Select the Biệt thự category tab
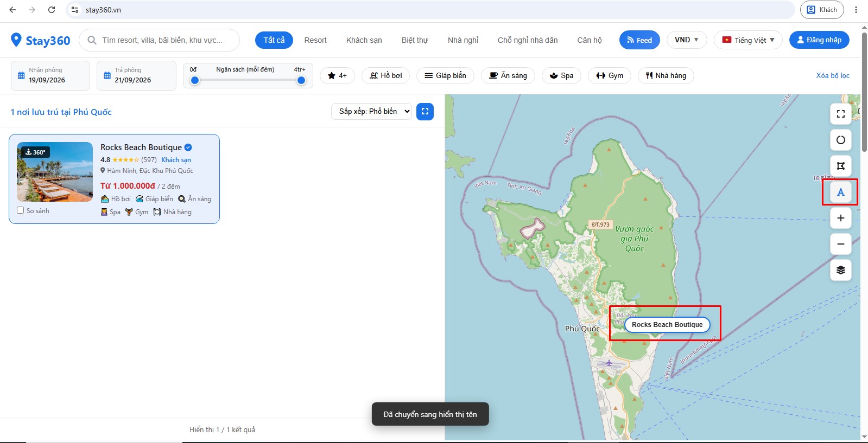This screenshot has height=443, width=868. [415, 40]
